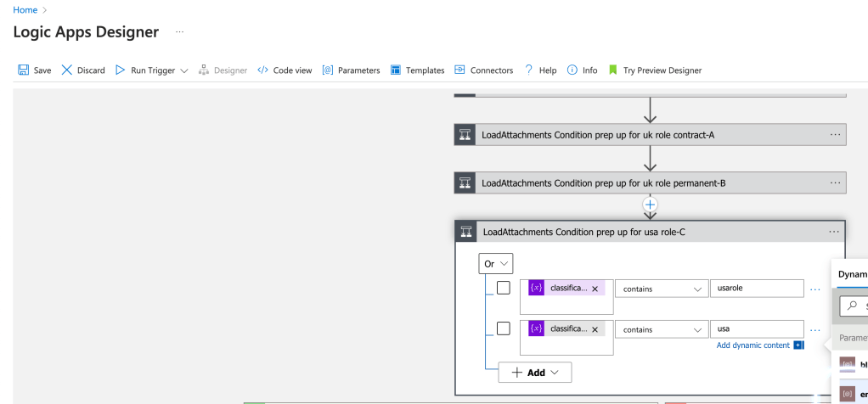Screen dimensions: 868x404
Task: Click the value field containing usarole
Action: (757, 289)
